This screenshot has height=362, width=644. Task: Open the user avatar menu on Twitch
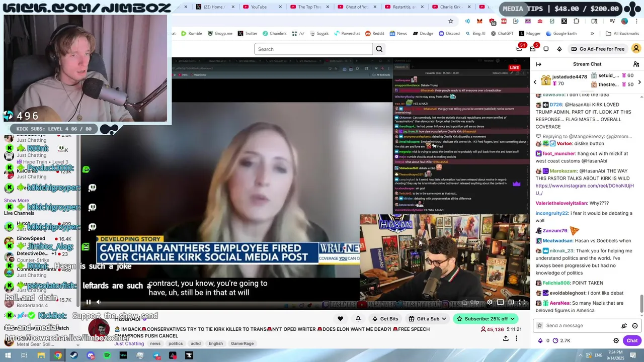click(636, 49)
